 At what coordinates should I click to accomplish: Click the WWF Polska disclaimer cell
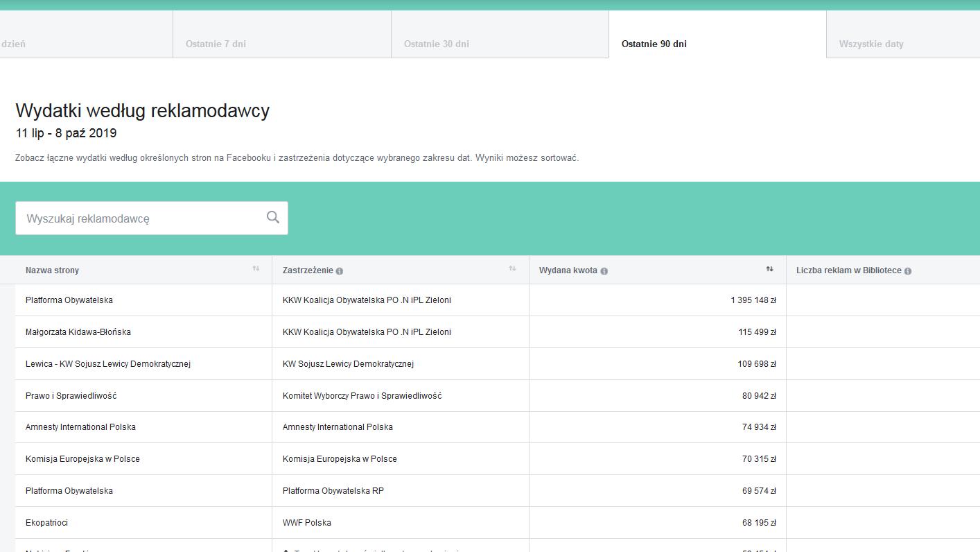pyautogui.click(x=307, y=523)
